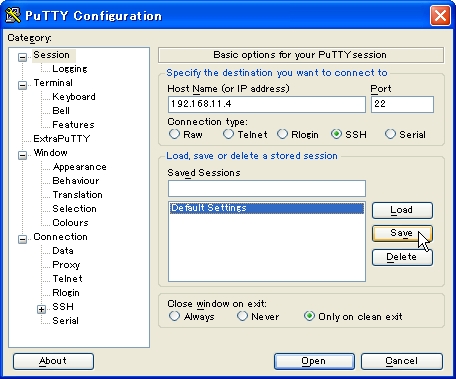Choose the Telnet connection type
Viewport: 456px width, 379px height.
(x=228, y=134)
